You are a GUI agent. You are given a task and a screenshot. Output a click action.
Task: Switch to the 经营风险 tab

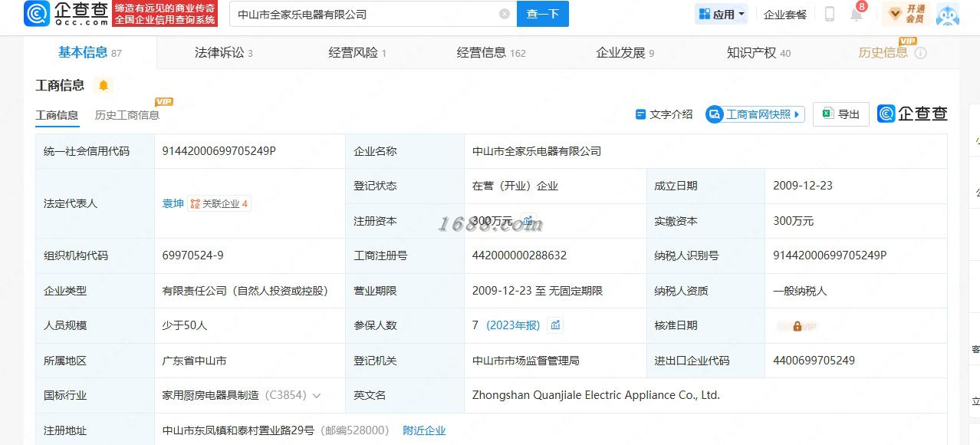pos(357,53)
